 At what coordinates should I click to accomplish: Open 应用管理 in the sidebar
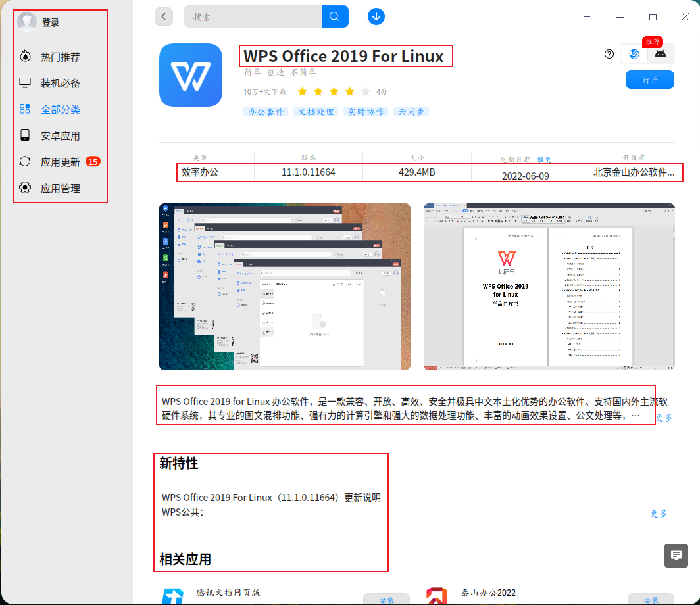[x=61, y=188]
